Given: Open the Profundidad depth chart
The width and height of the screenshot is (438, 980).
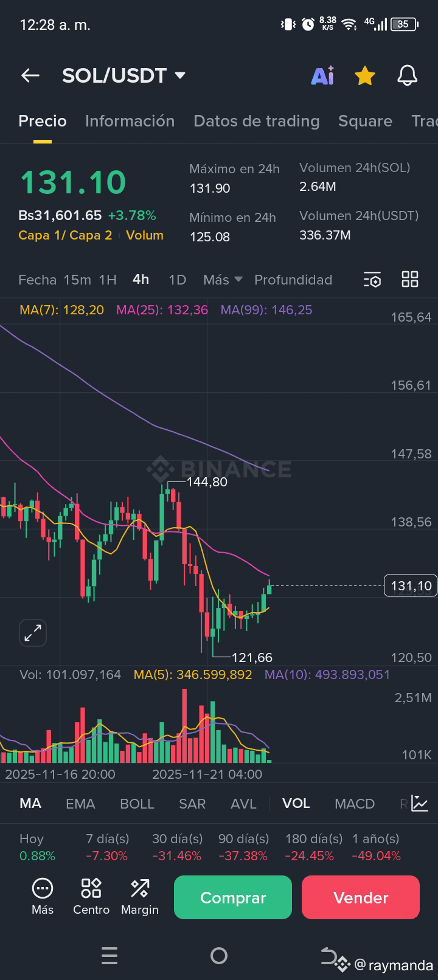Looking at the screenshot, I should coord(293,280).
